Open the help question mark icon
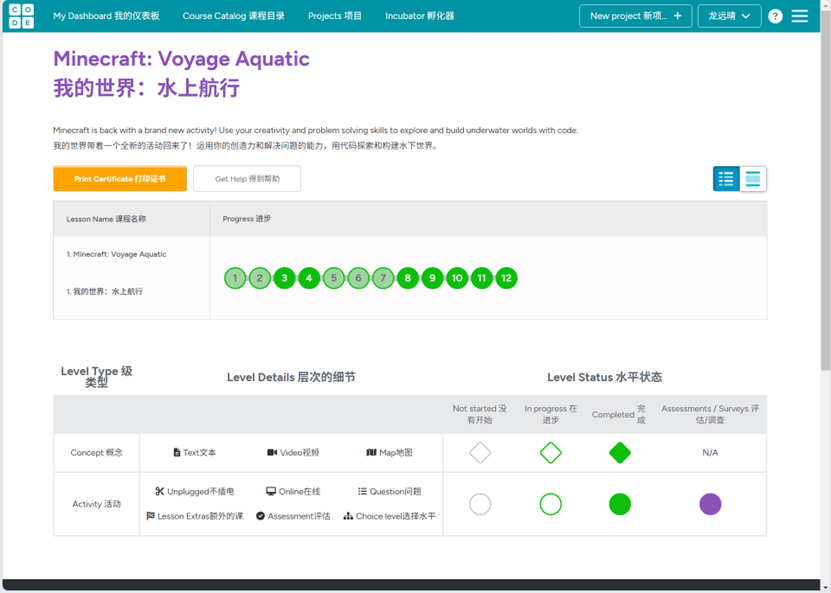Viewport: 831px width, 593px height. click(775, 16)
